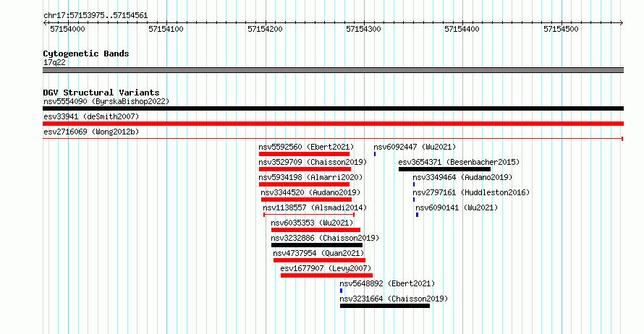Screen dimensions: 644x334
Task: Open the nsv3529709 (Chaisson2019) label
Action: 313,162
